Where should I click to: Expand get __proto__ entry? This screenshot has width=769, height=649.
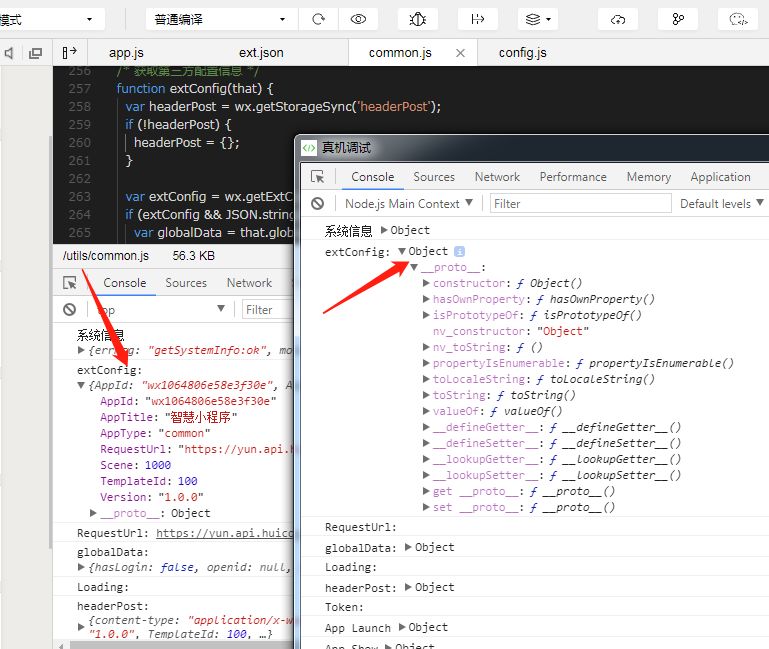click(x=426, y=491)
